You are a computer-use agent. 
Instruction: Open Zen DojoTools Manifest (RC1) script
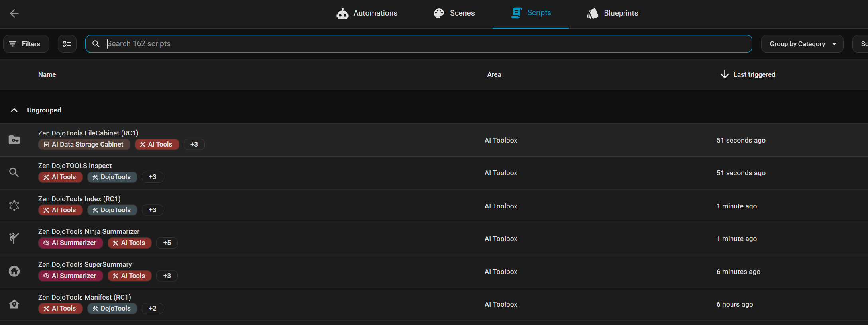coord(84,297)
